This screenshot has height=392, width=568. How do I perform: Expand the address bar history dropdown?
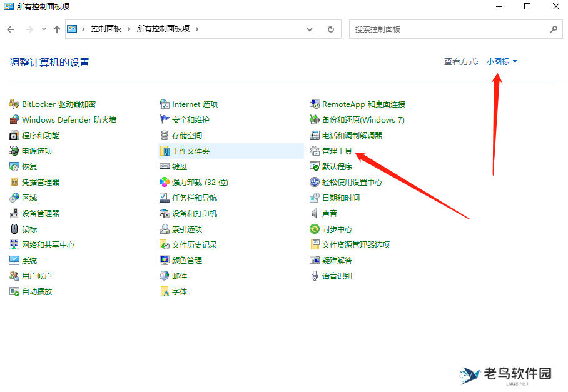(x=309, y=29)
